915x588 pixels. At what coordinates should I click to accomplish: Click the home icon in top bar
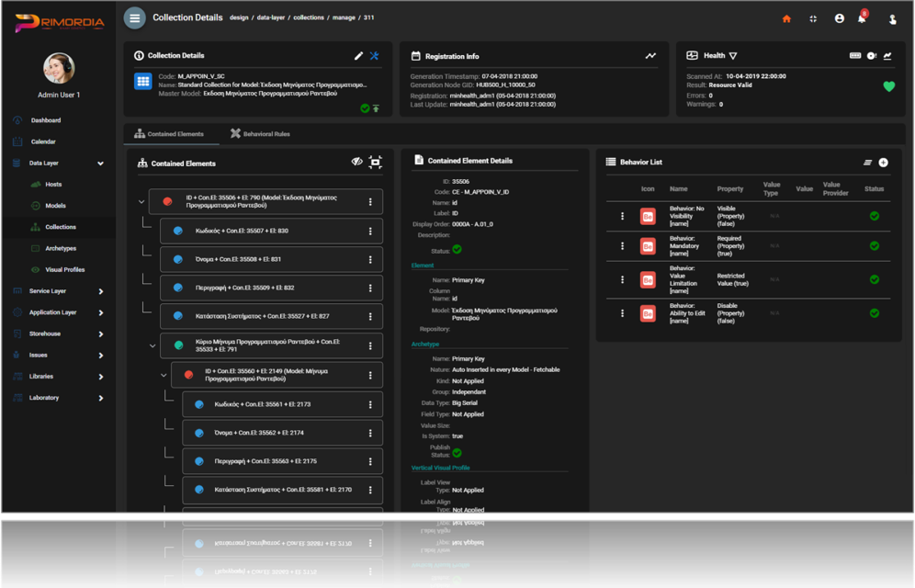786,18
